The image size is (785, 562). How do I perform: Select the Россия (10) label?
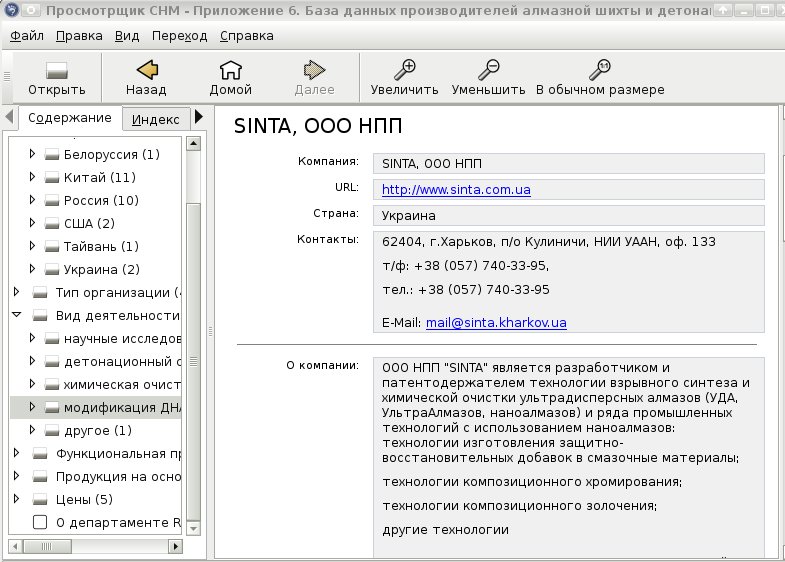101,201
